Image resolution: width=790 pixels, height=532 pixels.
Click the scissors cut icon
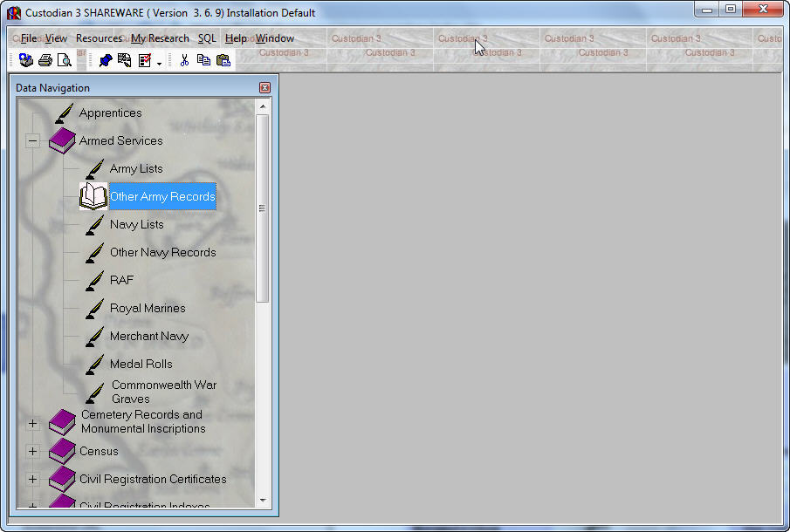[184, 60]
